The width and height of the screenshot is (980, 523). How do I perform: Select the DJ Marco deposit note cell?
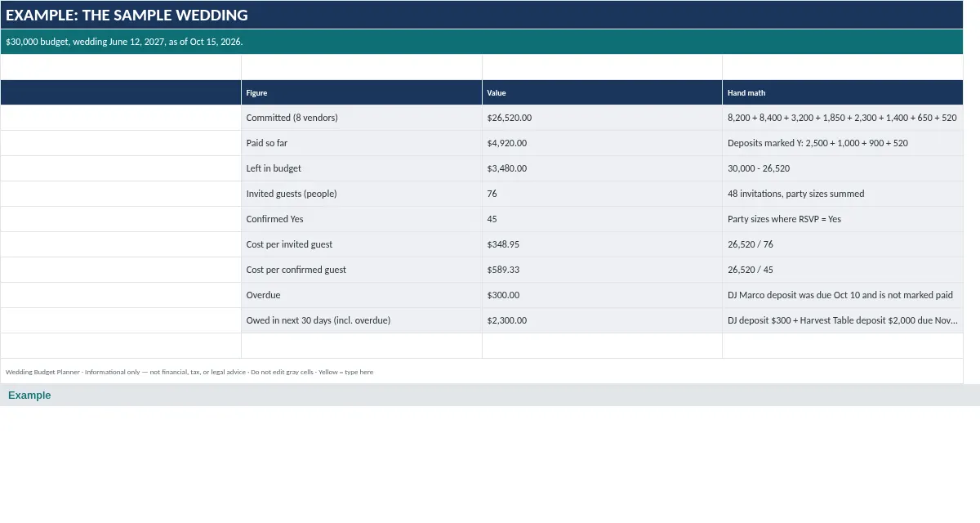[x=843, y=295]
